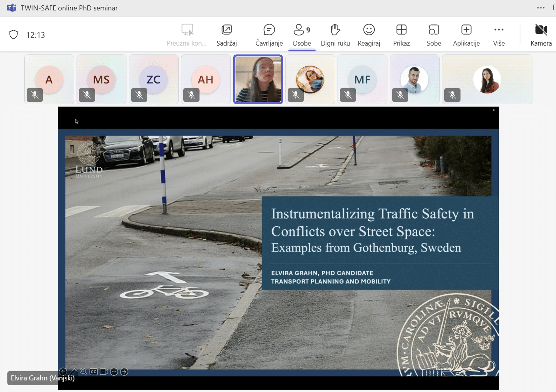Click muted mic icon on tile MS
Image resolution: width=556 pixels, height=392 pixels.
pyautogui.click(x=87, y=95)
